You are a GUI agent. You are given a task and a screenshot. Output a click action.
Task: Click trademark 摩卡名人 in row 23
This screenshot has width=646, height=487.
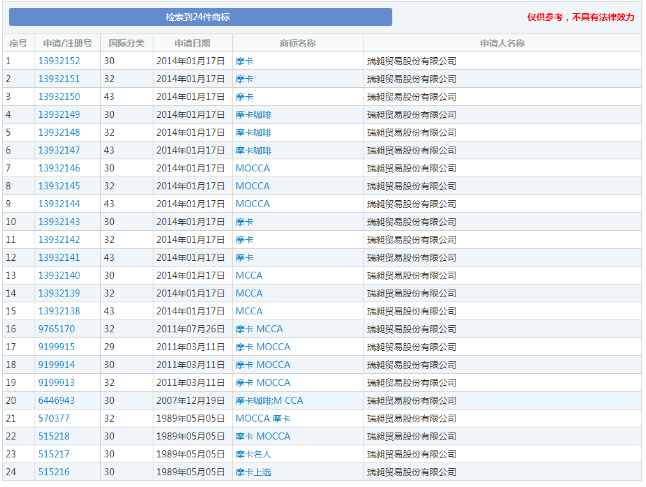[253, 454]
